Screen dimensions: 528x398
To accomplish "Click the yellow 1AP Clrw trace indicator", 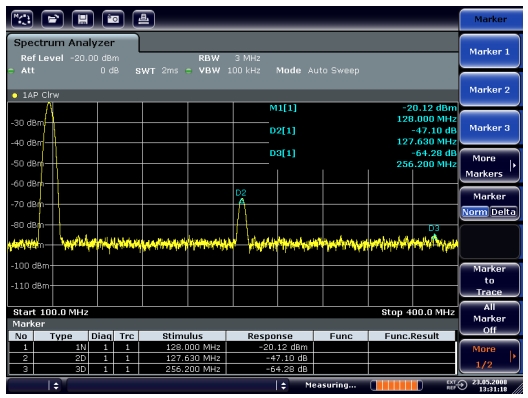I will click(14, 95).
